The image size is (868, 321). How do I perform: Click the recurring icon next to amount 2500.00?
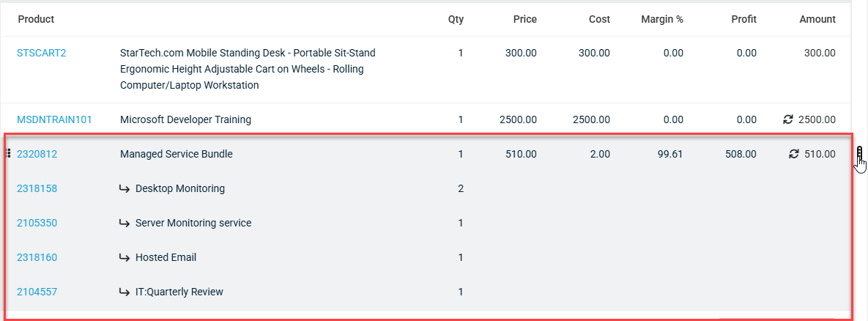(788, 119)
